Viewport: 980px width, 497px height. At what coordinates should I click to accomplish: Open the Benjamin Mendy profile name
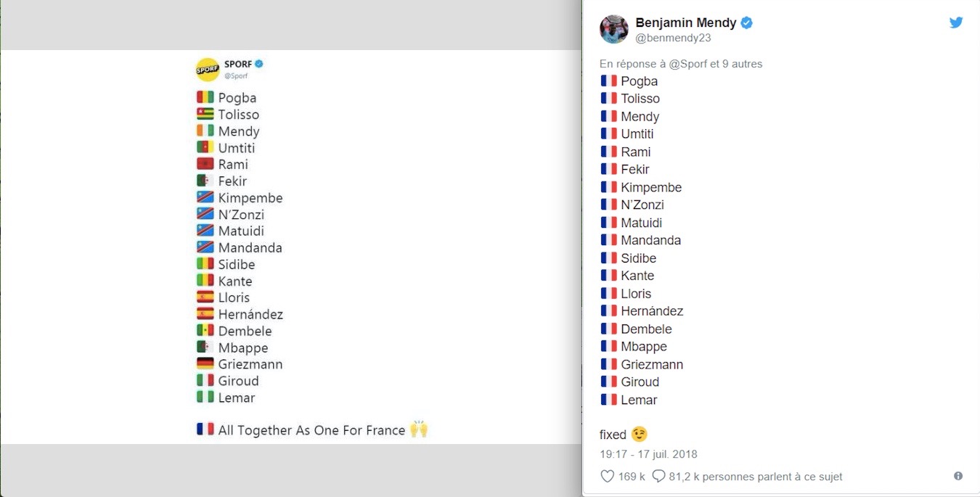tap(685, 22)
